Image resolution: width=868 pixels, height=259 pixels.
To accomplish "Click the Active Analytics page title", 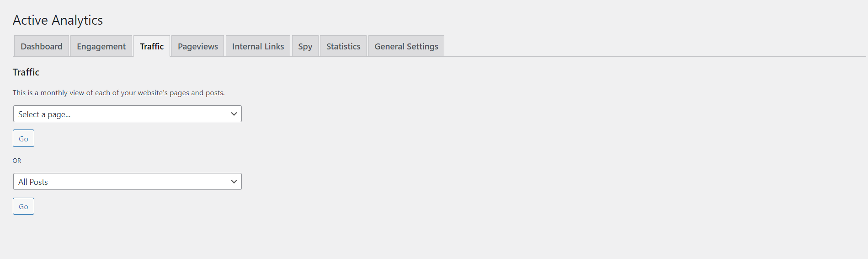I will 58,20.
